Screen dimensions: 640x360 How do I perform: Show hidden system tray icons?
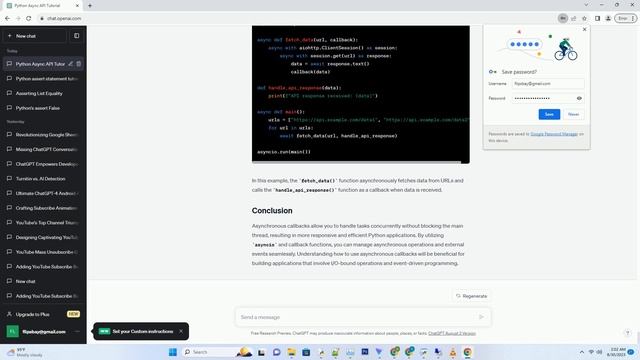coord(582,352)
